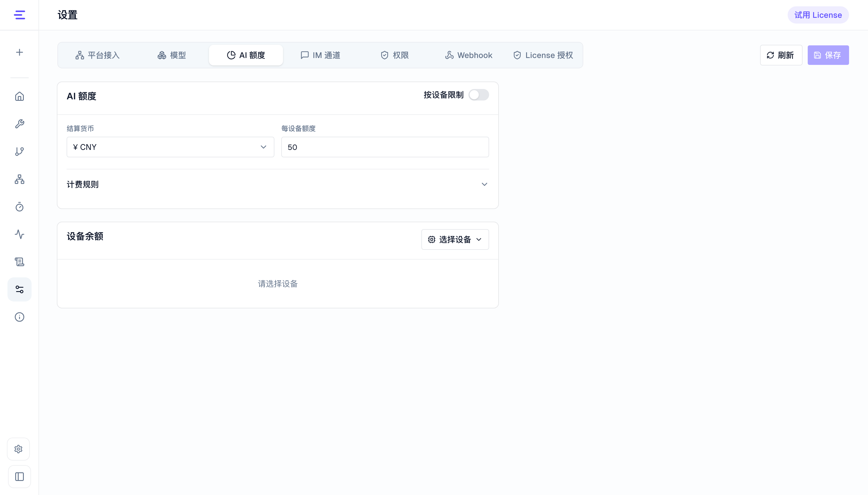Open the 选择设备 dropdown
The height and width of the screenshot is (495, 868).
[455, 240]
